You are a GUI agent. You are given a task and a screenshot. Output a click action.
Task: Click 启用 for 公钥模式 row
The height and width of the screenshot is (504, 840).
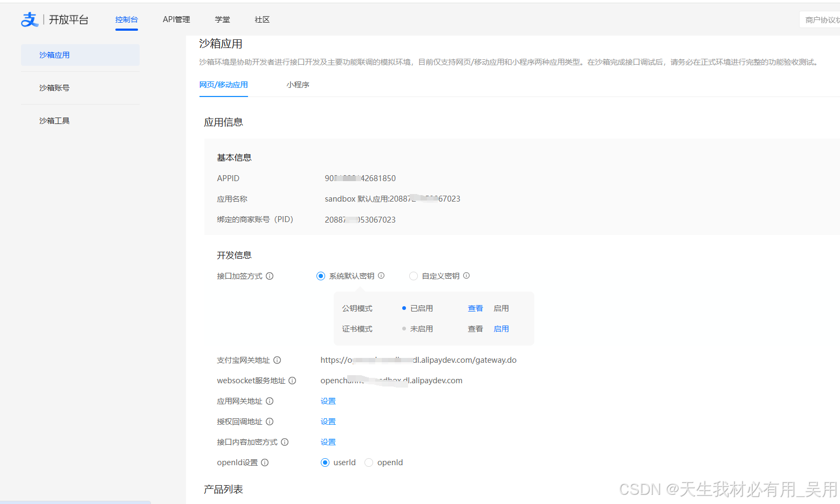[501, 308]
